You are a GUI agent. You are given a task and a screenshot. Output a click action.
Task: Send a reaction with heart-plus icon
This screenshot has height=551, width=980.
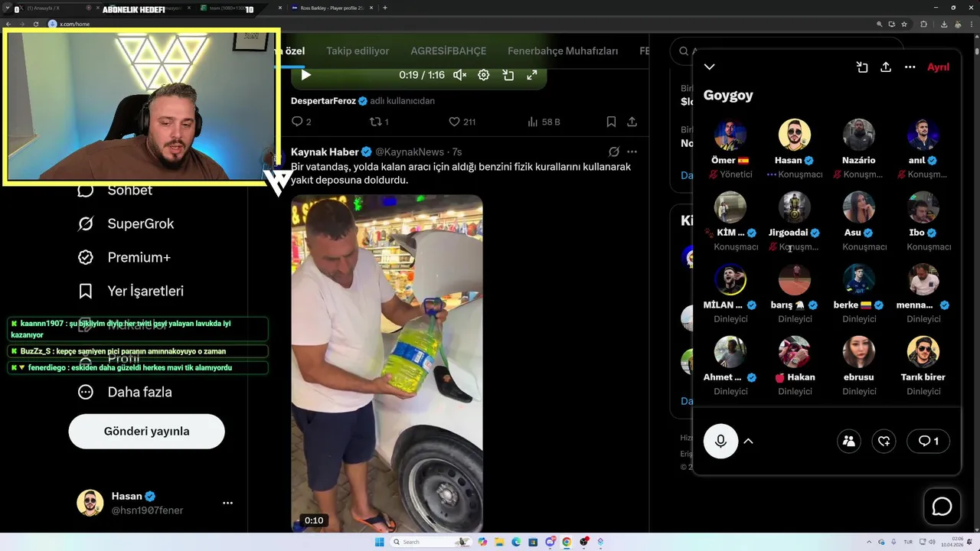point(884,441)
